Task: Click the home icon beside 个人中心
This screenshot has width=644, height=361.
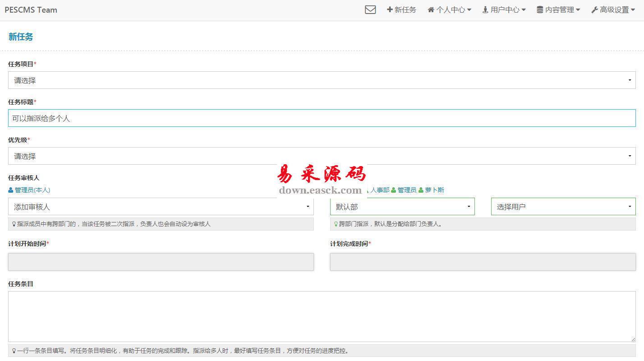Action: (431, 10)
